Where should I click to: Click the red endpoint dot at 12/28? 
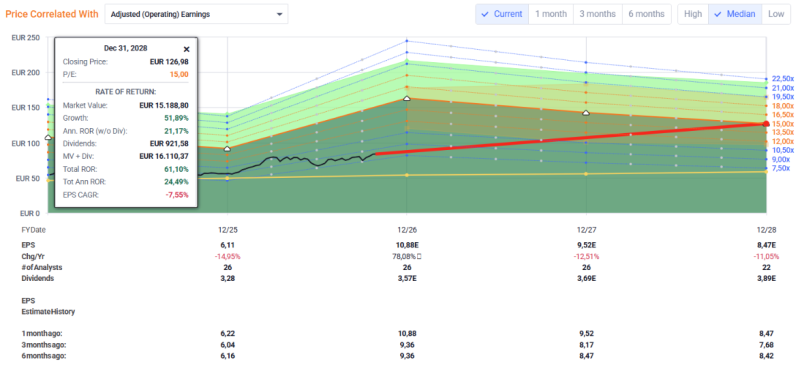(765, 123)
